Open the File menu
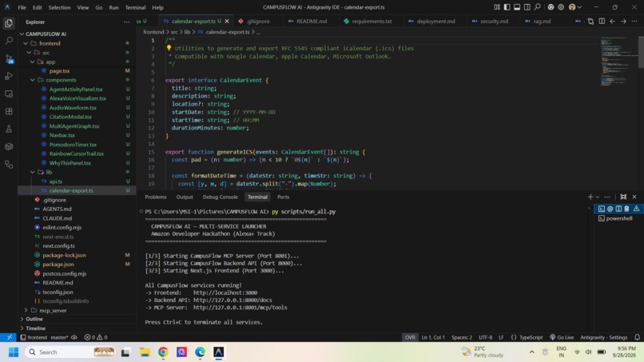The height and width of the screenshot is (362, 644). point(22,7)
